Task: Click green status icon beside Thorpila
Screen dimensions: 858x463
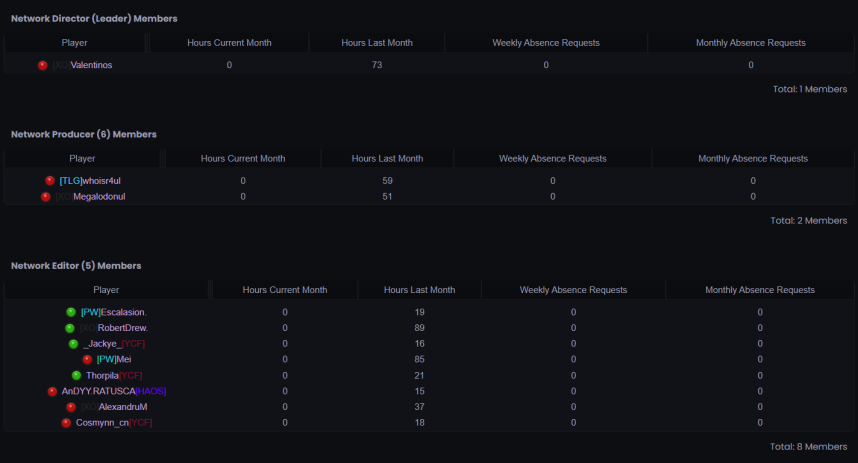Action: [x=76, y=375]
